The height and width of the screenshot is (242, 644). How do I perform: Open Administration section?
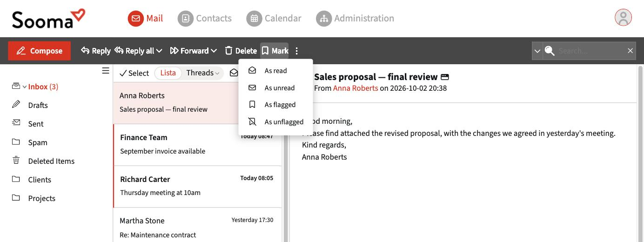coord(355,18)
